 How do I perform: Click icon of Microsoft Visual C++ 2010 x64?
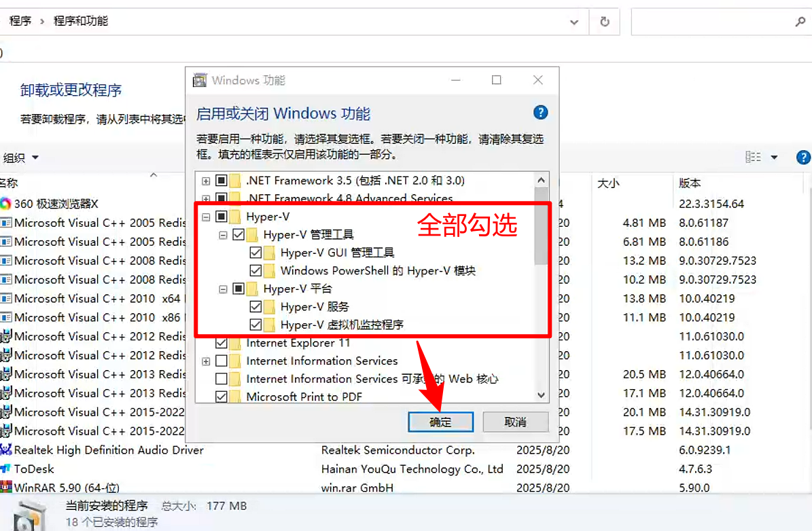(x=5, y=299)
